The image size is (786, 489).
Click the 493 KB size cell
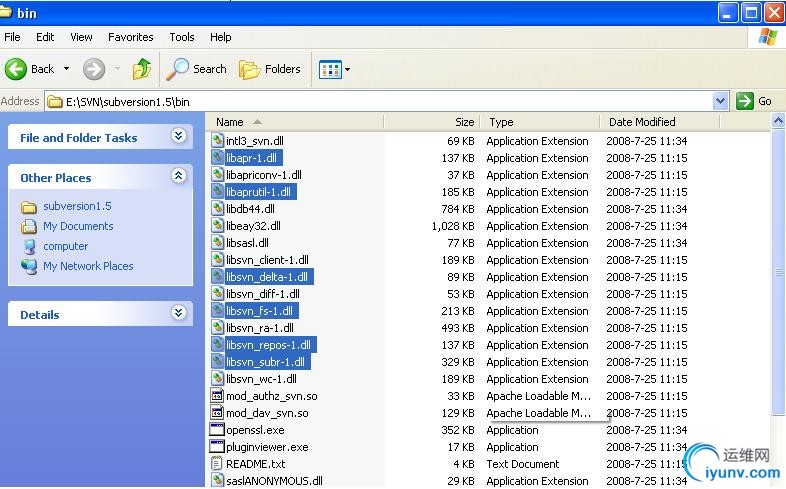tap(458, 328)
